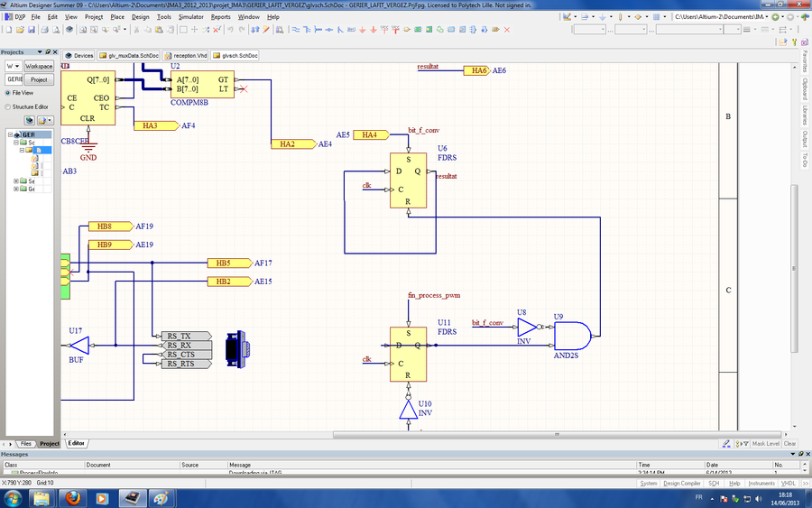Select the Structure Editor radio button
The width and height of the screenshot is (812, 508).
(x=6, y=106)
